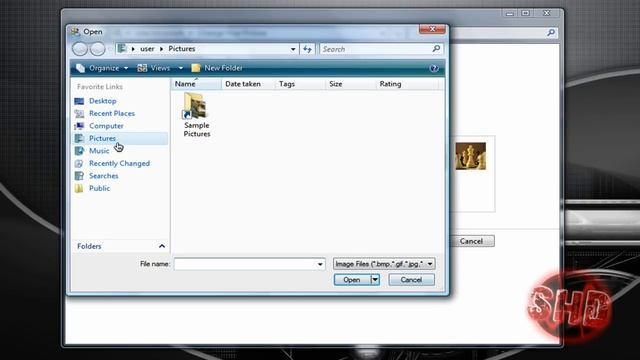Sort by the Name column header

(x=196, y=84)
